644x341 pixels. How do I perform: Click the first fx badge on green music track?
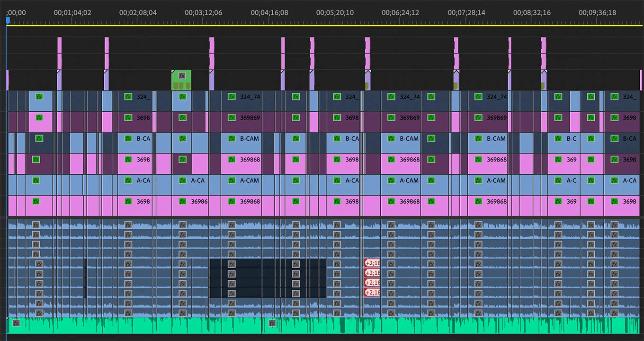17,323
